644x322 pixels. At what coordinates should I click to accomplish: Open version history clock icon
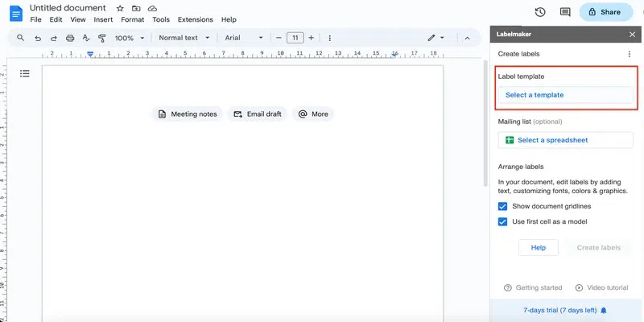point(540,12)
